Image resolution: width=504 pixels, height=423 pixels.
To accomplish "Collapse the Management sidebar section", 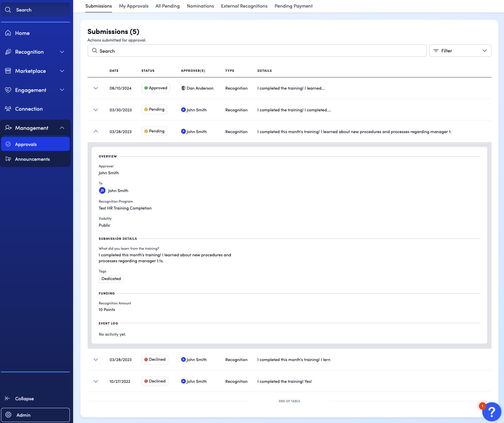I will pos(62,128).
